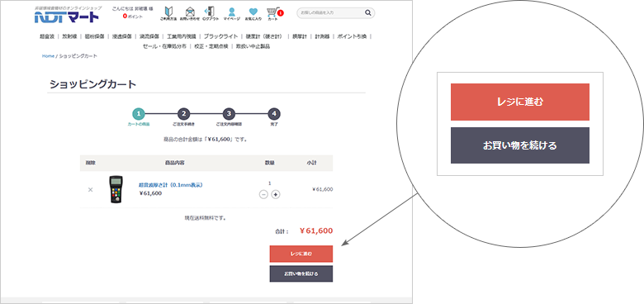Click step 1 カートの商品 circle
Screen dimensions: 644x304
click(x=139, y=114)
